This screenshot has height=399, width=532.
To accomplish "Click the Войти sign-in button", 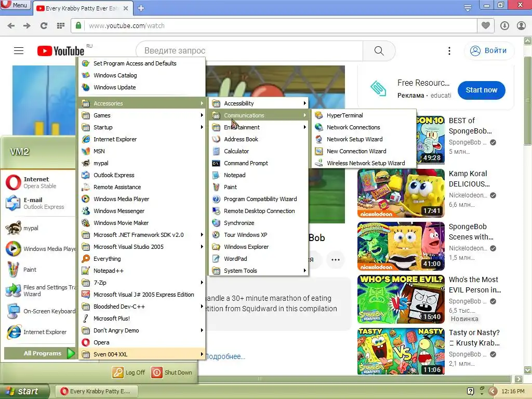I will click(x=489, y=50).
